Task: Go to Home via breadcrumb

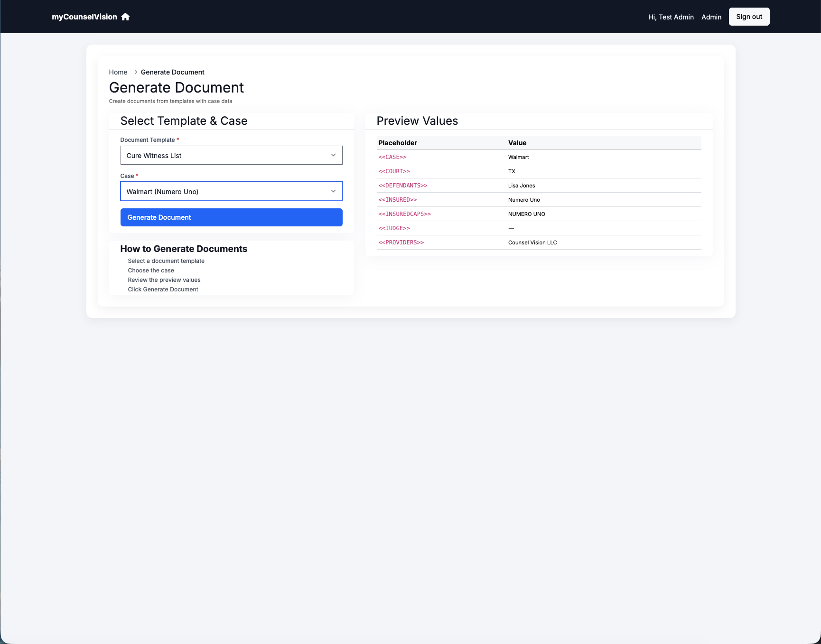Action: point(118,72)
